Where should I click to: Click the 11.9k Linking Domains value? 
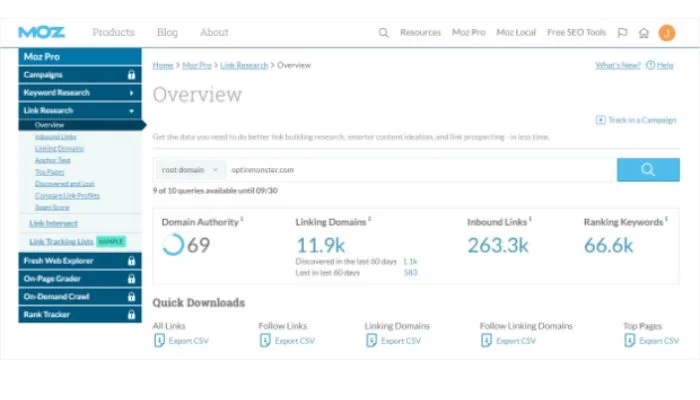pyautogui.click(x=321, y=245)
